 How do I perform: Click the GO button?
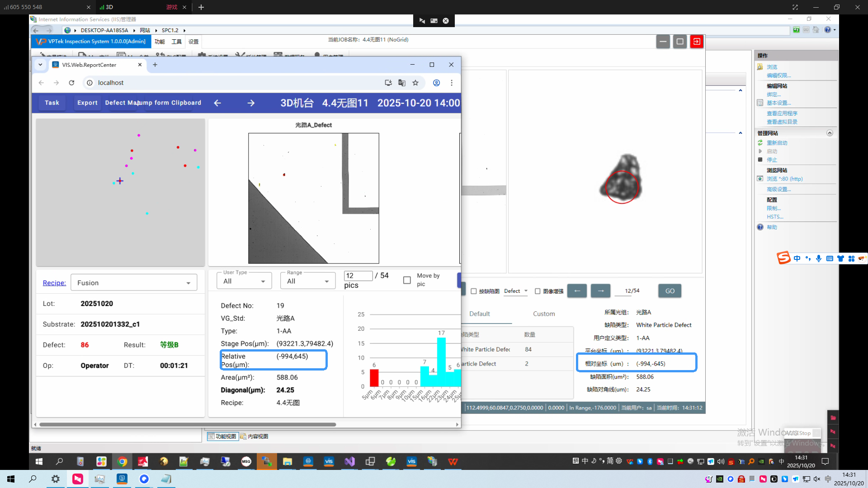point(670,291)
